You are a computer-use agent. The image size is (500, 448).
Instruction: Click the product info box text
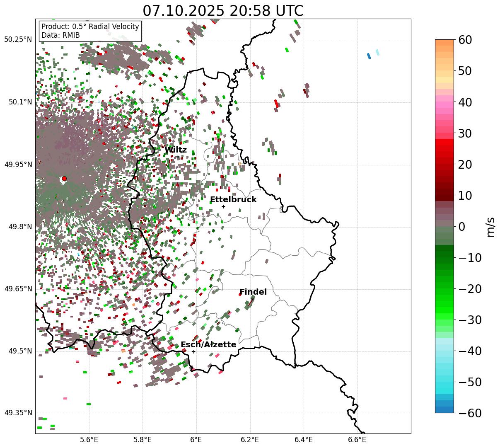coord(90,31)
